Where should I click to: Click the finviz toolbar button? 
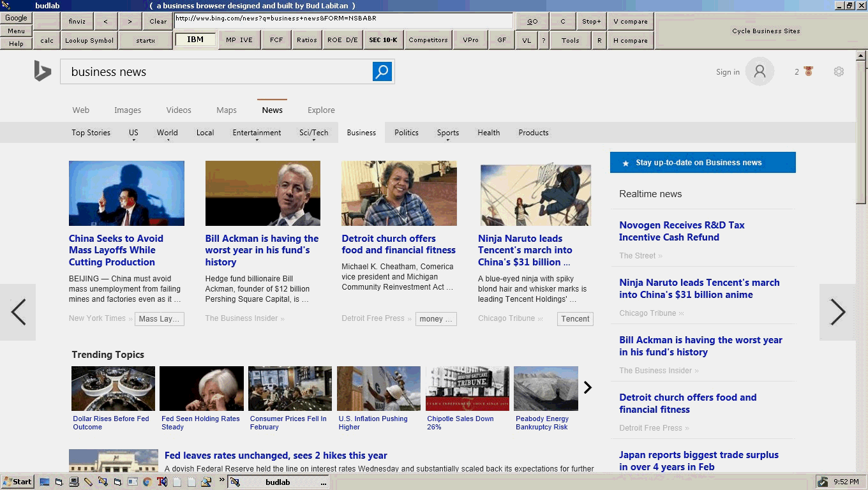point(77,21)
